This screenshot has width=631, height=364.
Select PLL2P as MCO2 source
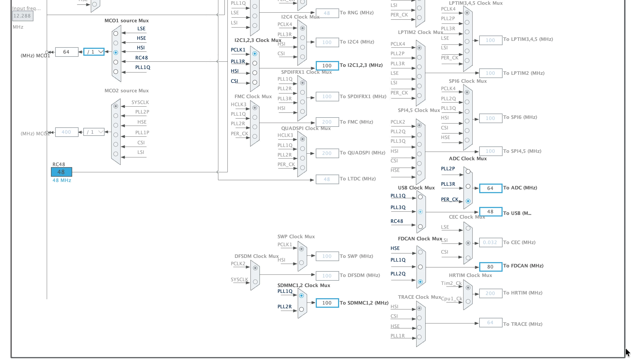point(116,116)
